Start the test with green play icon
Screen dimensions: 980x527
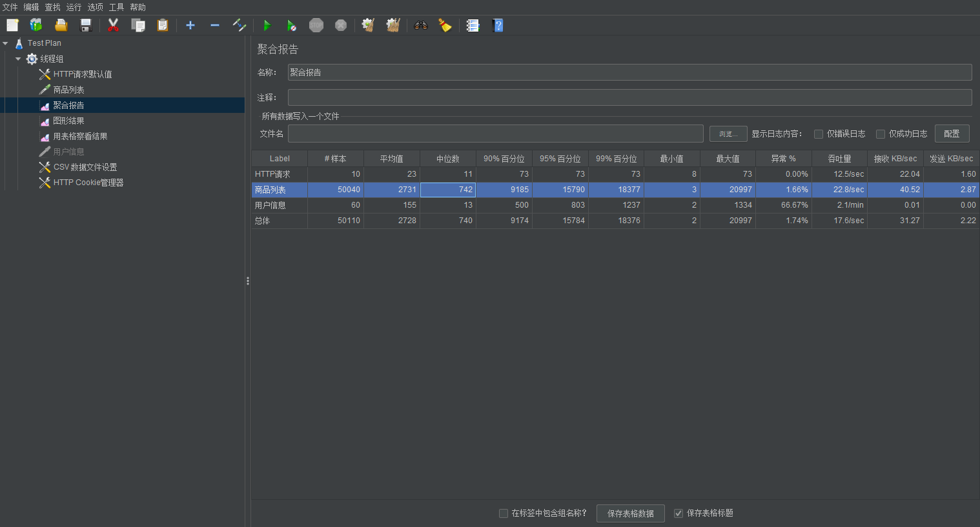click(x=267, y=25)
